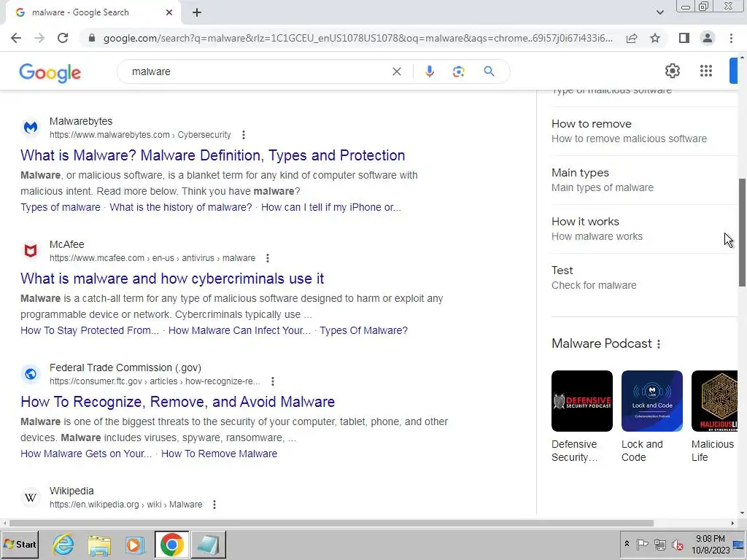Click the muted volume tray icon
Screen dimensions: 747x560
click(x=677, y=544)
